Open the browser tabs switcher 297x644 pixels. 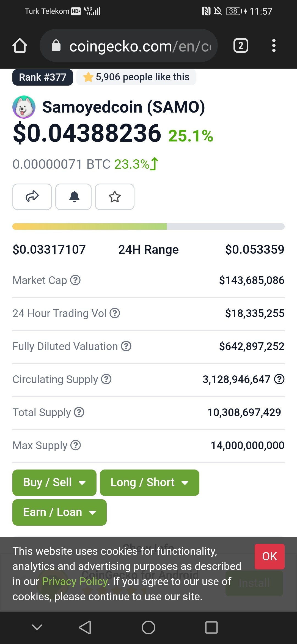pyautogui.click(x=241, y=45)
